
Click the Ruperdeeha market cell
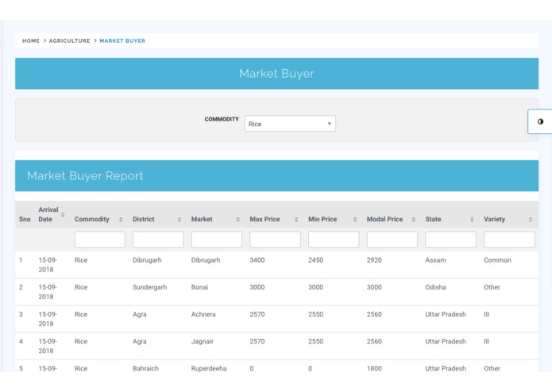[209, 368]
